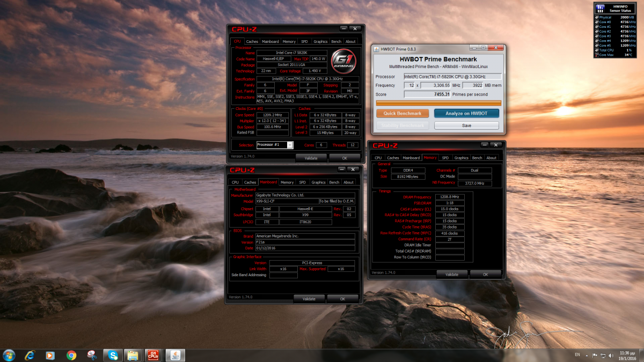Image resolution: width=644 pixels, height=362 pixels.
Task: Click the HWBOT Processor name field
Action: coord(452,77)
